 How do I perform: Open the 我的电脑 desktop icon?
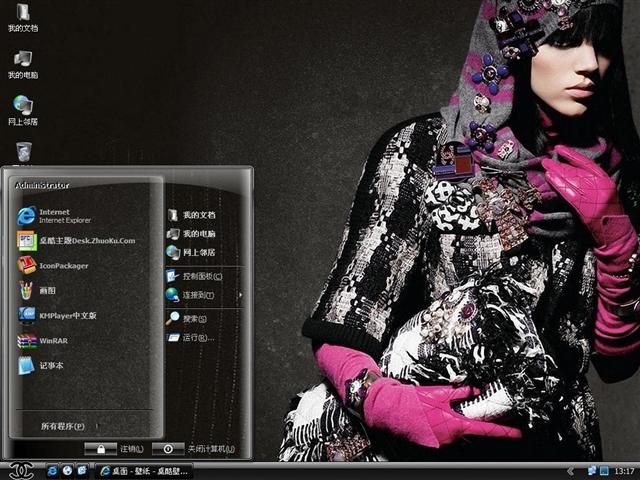pos(23,64)
